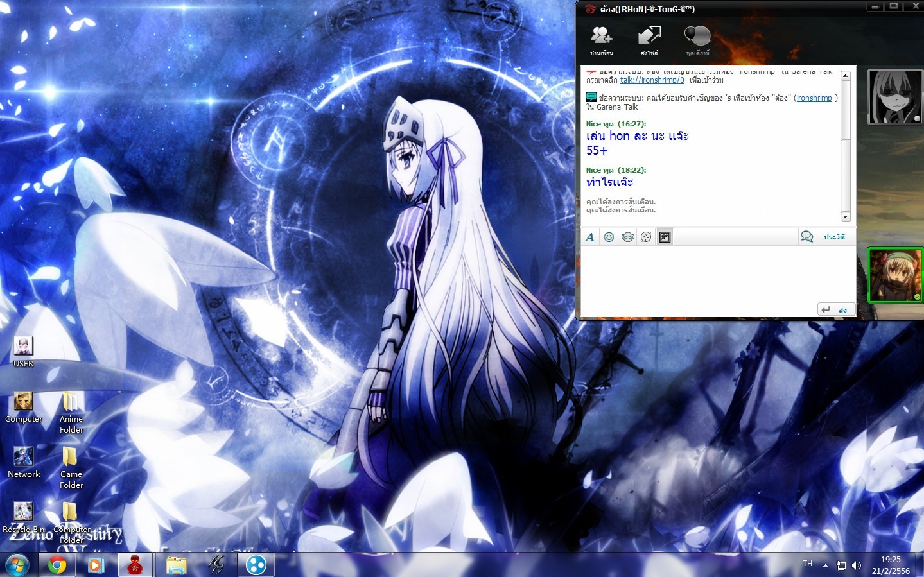Minimize the Garena chat window

click(x=875, y=6)
